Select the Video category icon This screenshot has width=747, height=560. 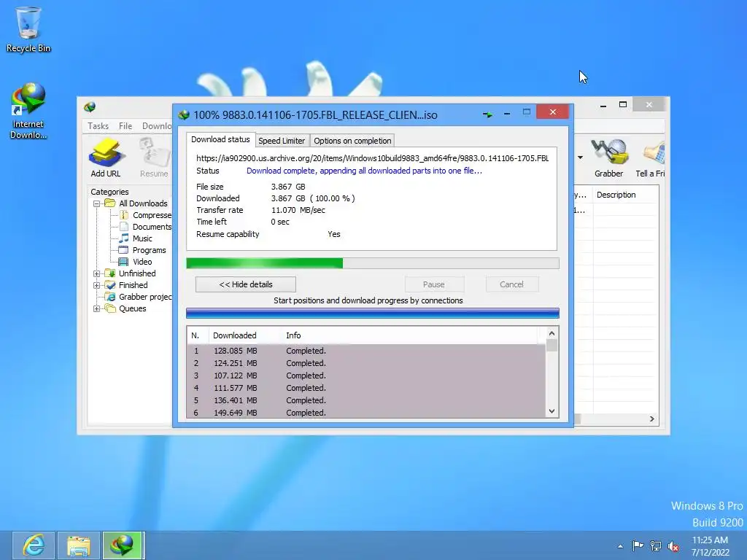pos(124,262)
